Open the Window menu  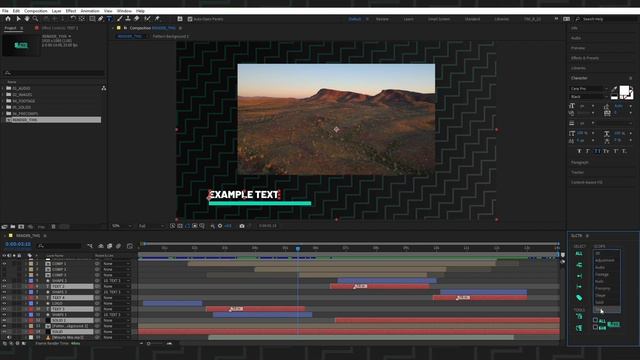(124, 11)
